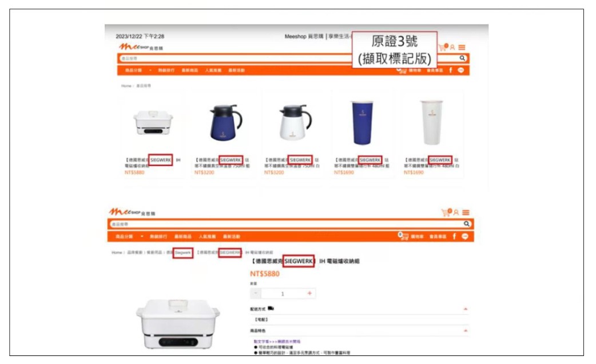Image resolution: width=596 pixels, height=364 pixels.
Task: Open the cart icon beside the account icon on the product detail header
Action: [x=446, y=212]
